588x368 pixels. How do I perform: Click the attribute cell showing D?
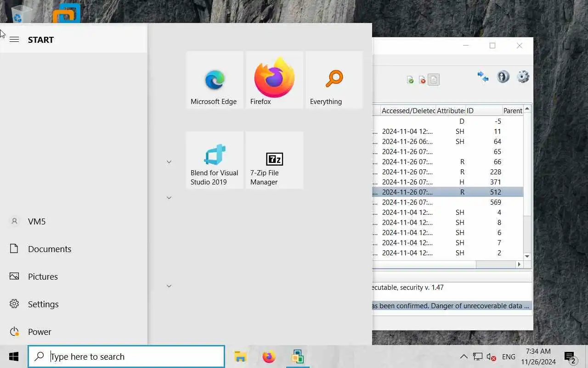tap(462, 121)
